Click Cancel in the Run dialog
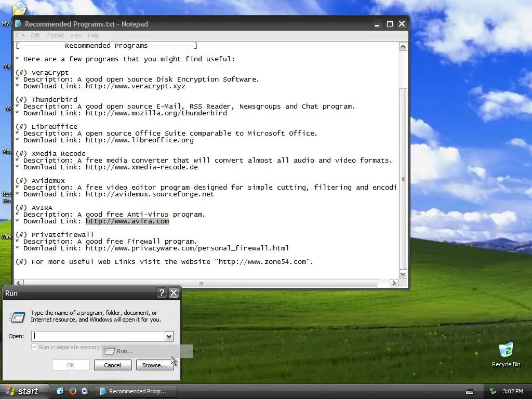Viewport: 532px width, 399px height. (113, 365)
